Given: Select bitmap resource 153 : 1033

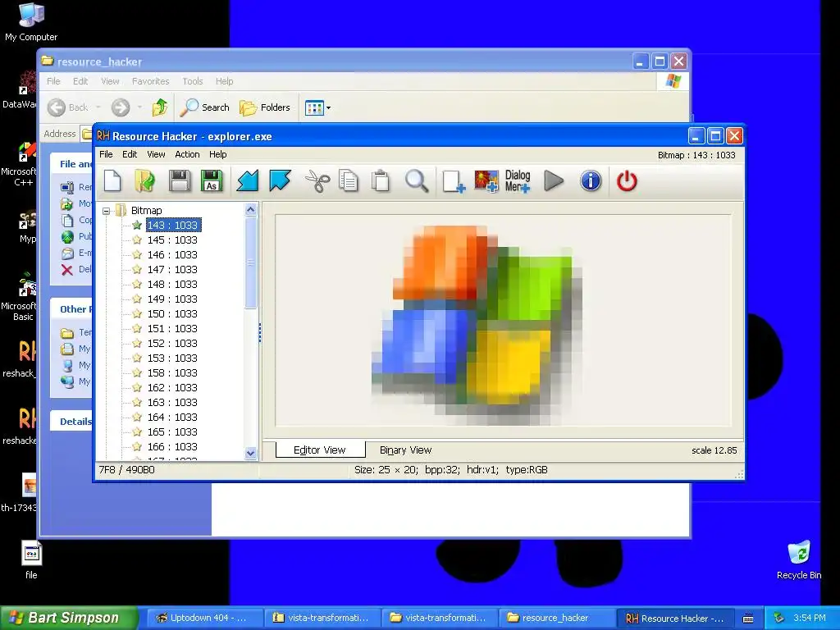Looking at the screenshot, I should click(x=172, y=358).
